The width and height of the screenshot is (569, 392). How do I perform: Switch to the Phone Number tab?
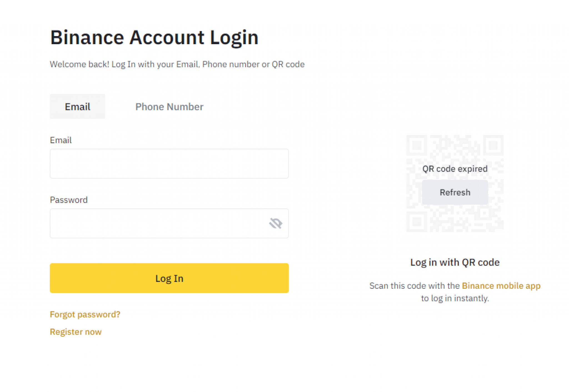[x=169, y=107]
